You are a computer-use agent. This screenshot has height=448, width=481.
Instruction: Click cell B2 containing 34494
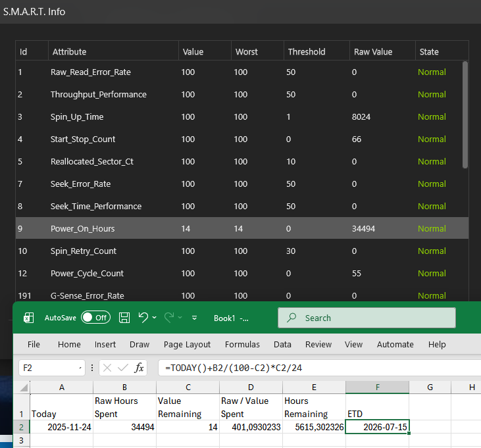(x=124, y=427)
